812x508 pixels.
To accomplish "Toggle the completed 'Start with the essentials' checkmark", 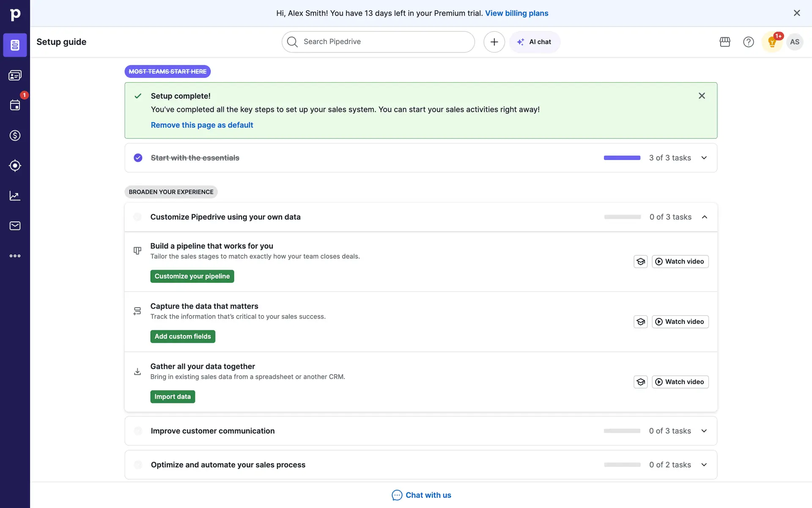I will 138,158.
